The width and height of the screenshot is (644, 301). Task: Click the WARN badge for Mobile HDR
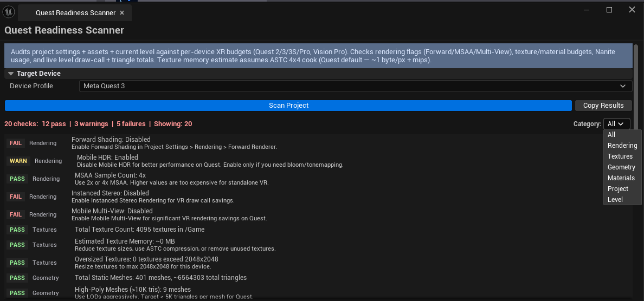click(18, 161)
